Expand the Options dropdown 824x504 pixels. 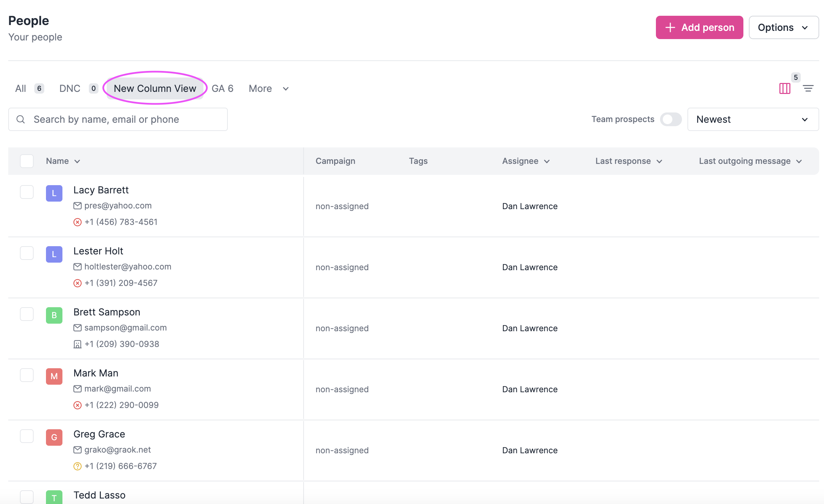pos(784,27)
